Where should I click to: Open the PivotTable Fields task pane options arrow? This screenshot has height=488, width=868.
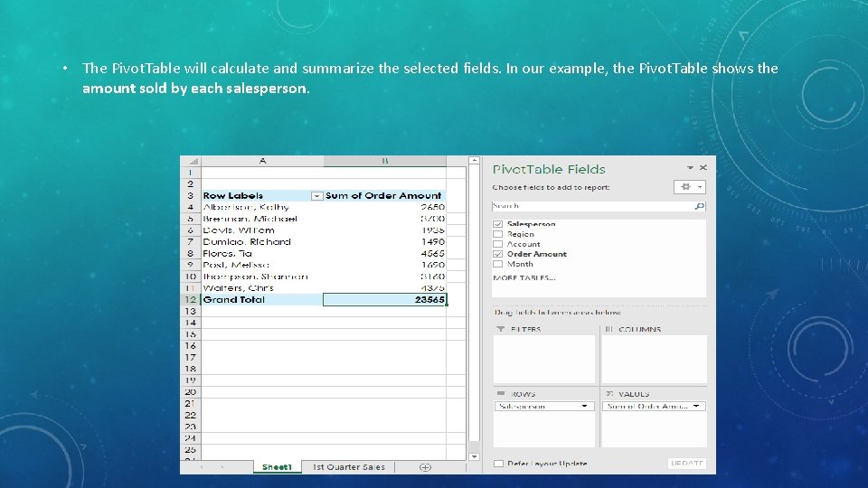point(690,168)
